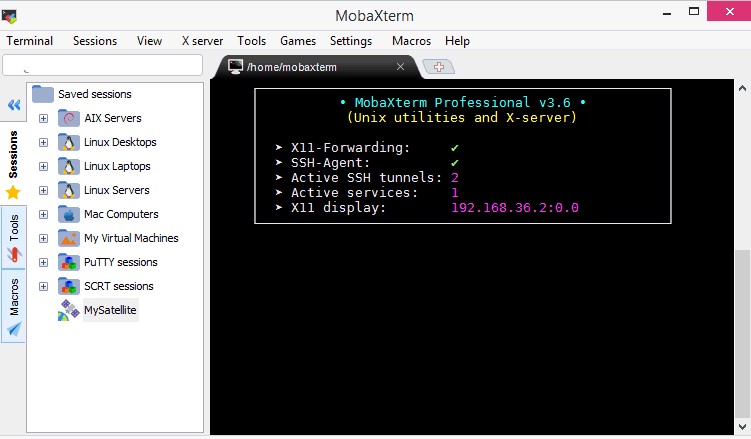Maximize the MobaXterm window
Screen dimensions: 751x439
694,11
